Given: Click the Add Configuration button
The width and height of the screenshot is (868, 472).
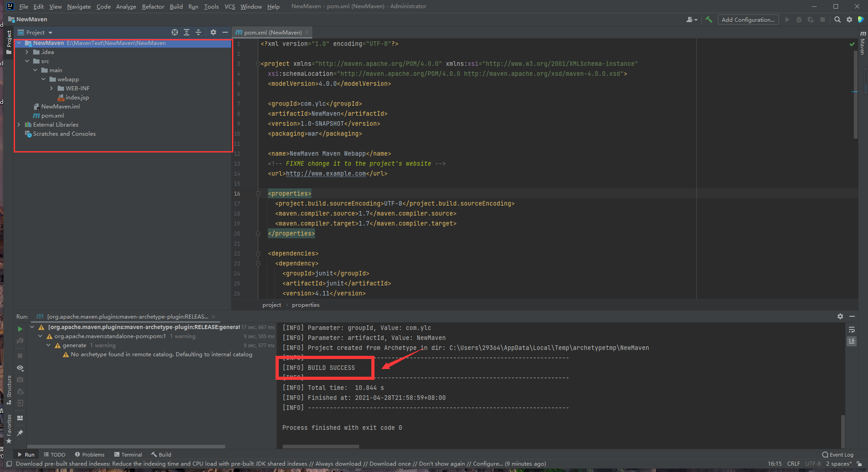Looking at the screenshot, I should tap(748, 20).
